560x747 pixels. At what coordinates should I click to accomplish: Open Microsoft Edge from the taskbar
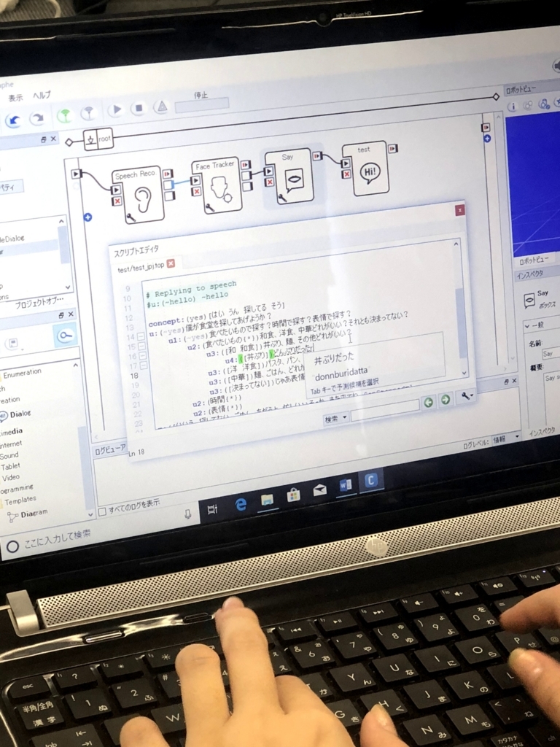tap(241, 504)
